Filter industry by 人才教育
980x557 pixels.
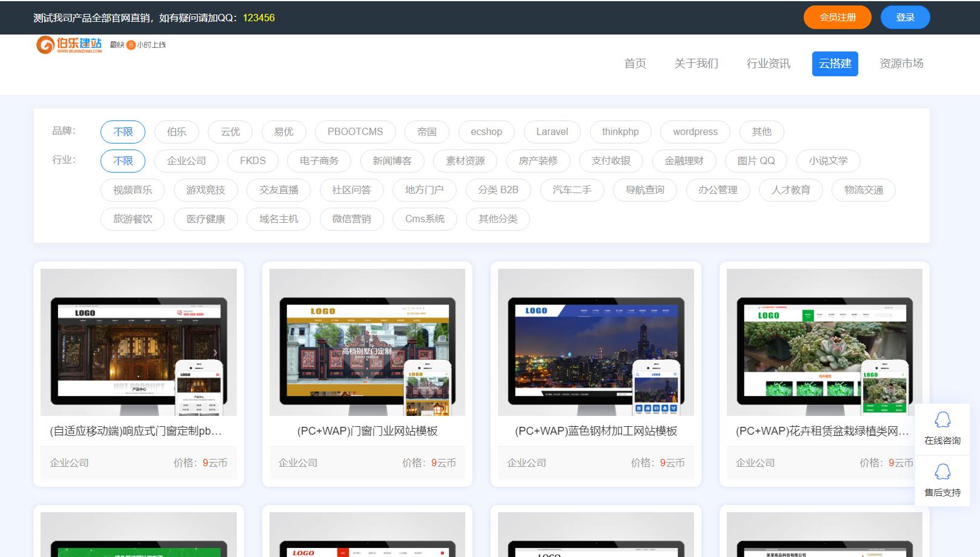tap(791, 190)
